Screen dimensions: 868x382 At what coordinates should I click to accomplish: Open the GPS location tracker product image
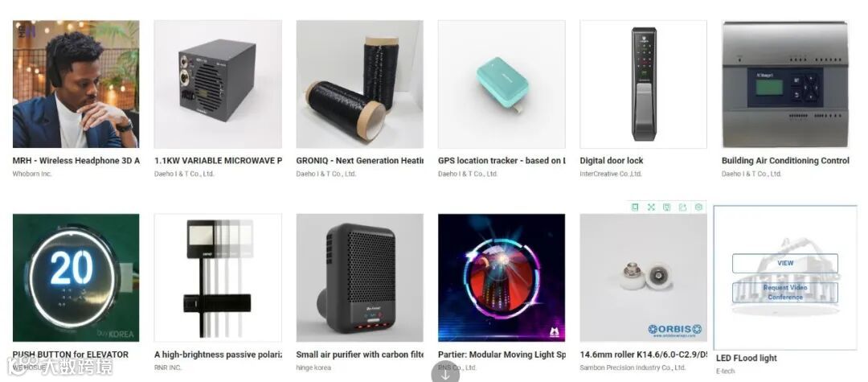(x=502, y=84)
